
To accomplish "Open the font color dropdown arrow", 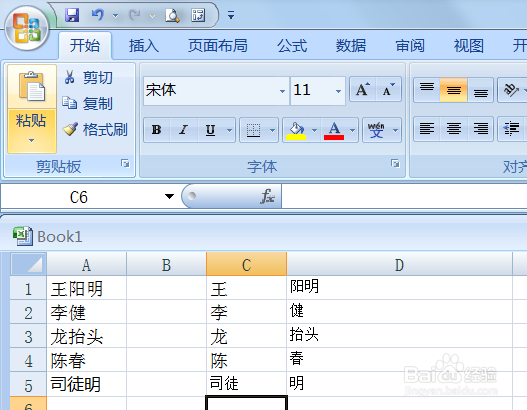I will pyautogui.click(x=353, y=130).
